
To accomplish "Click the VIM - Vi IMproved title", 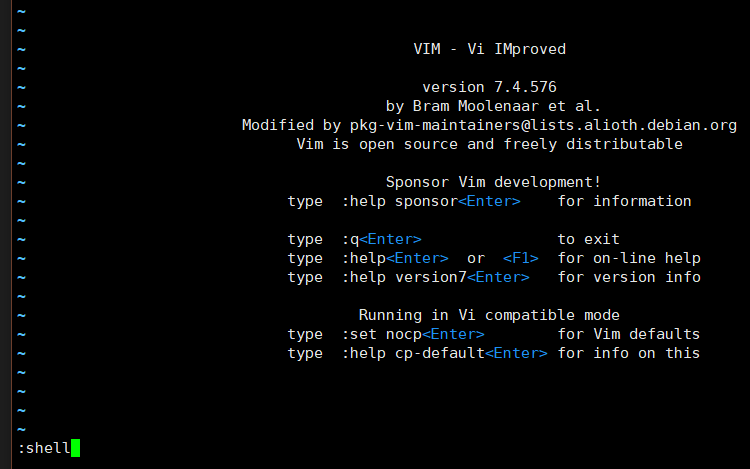I will 489,49.
